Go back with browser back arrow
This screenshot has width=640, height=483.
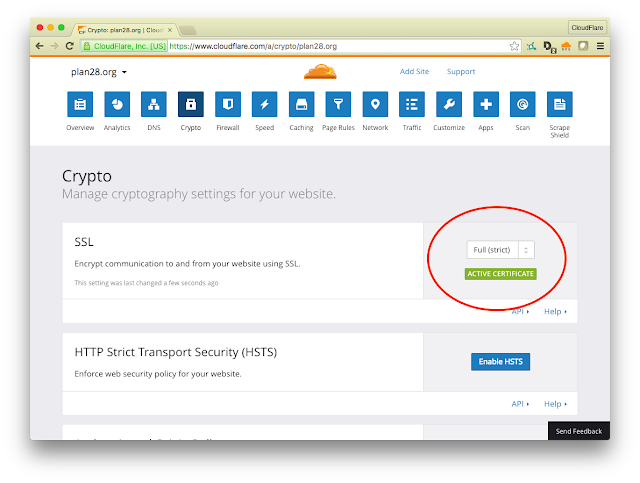click(x=40, y=46)
